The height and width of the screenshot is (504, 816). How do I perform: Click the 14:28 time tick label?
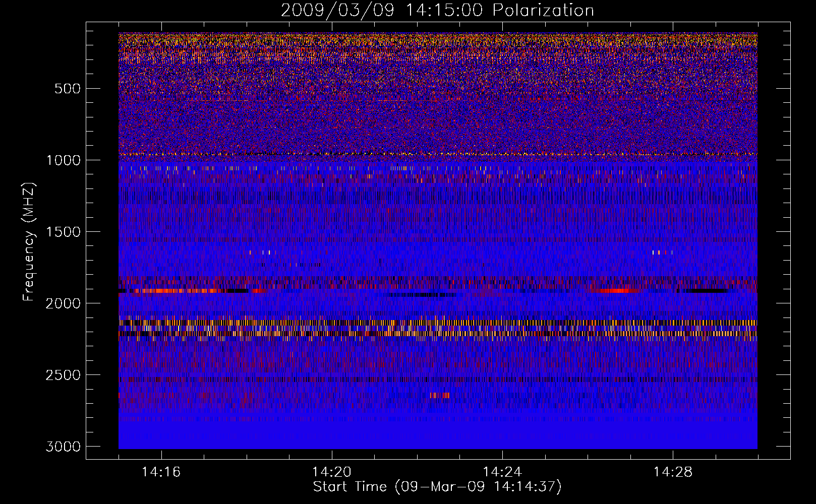click(673, 472)
